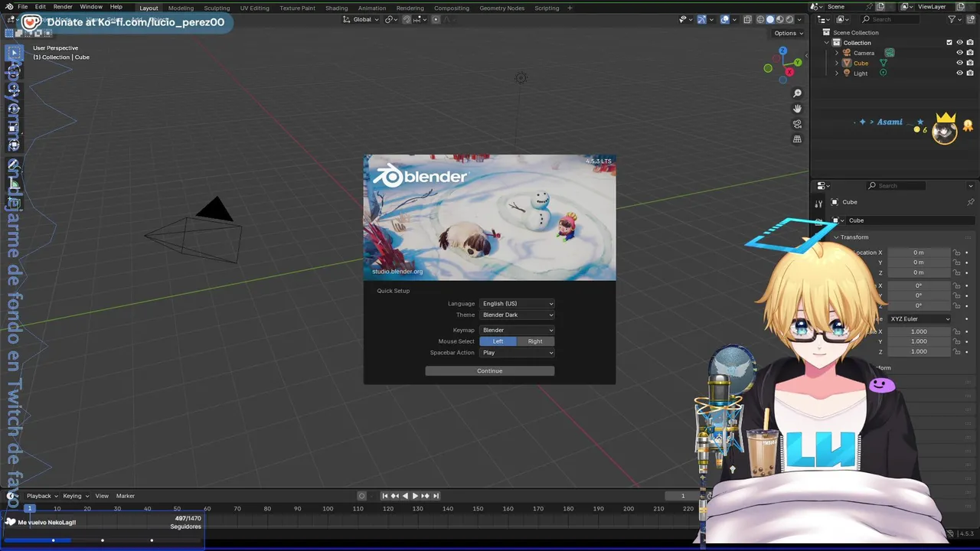The width and height of the screenshot is (980, 551).
Task: Expand Camera tree item in outliner
Action: click(837, 53)
